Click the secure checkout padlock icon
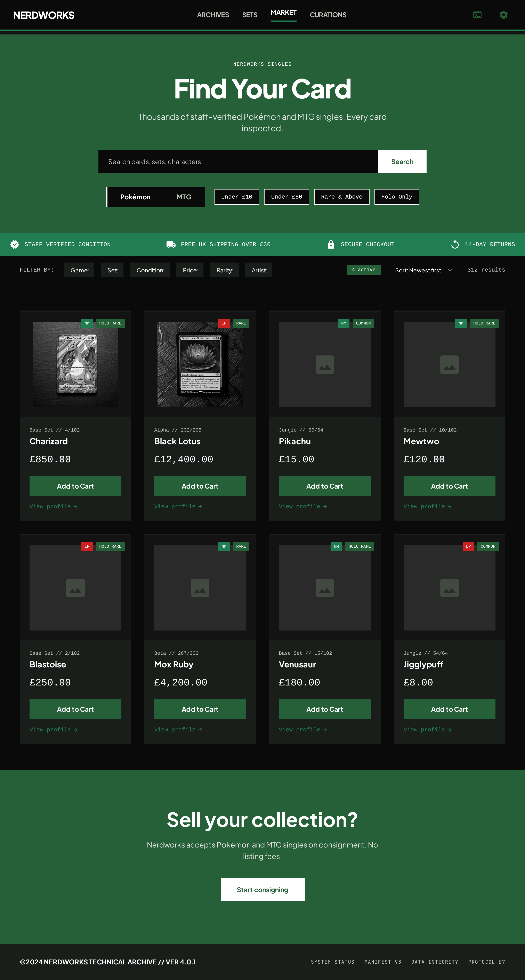Image resolution: width=525 pixels, height=980 pixels. click(x=331, y=244)
